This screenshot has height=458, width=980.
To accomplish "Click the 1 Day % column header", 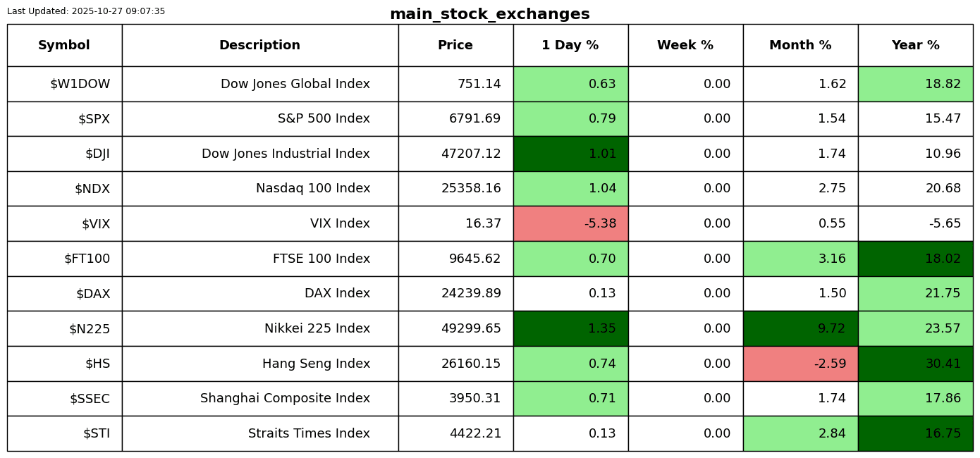I will (570, 45).
